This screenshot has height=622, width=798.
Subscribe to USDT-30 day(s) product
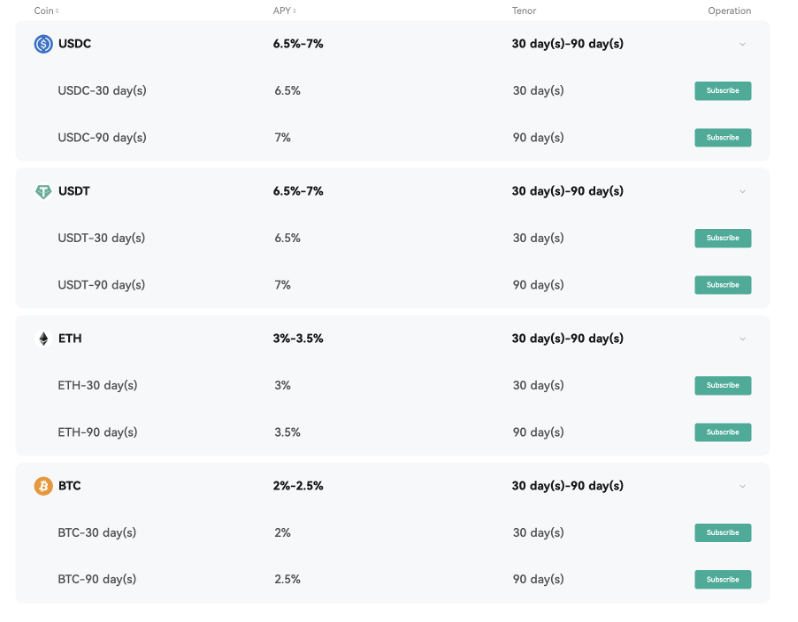point(722,238)
